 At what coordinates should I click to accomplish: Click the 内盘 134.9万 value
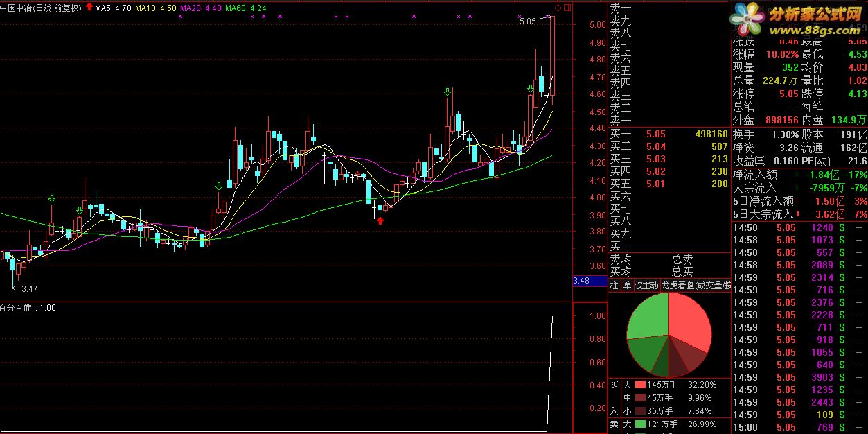(x=849, y=120)
